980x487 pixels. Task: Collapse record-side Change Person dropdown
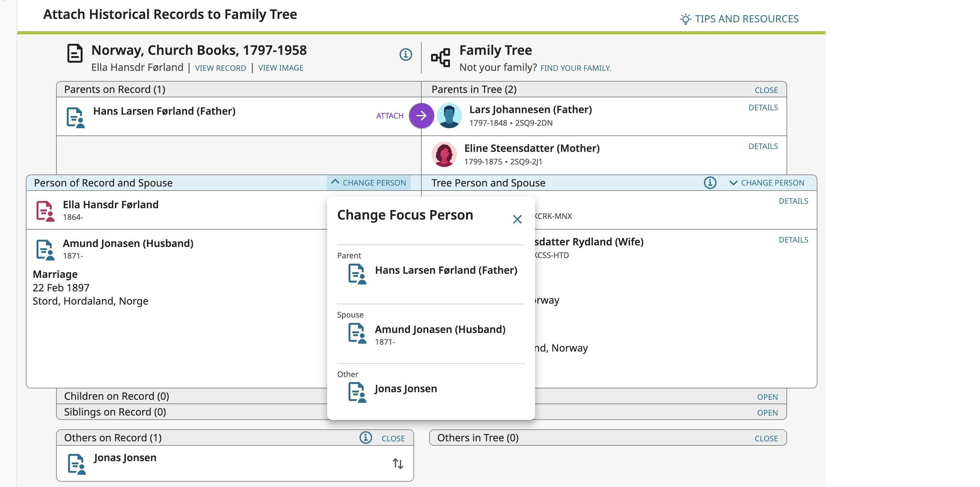coord(369,183)
